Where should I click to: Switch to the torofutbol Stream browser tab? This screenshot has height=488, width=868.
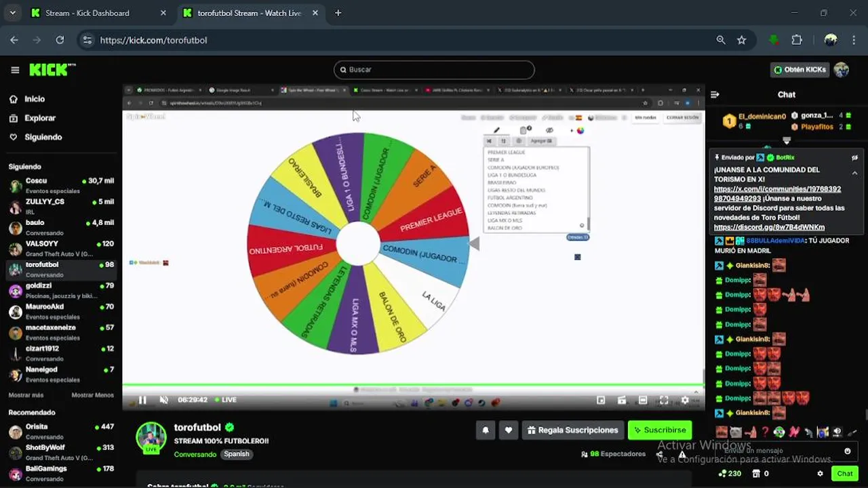251,13
